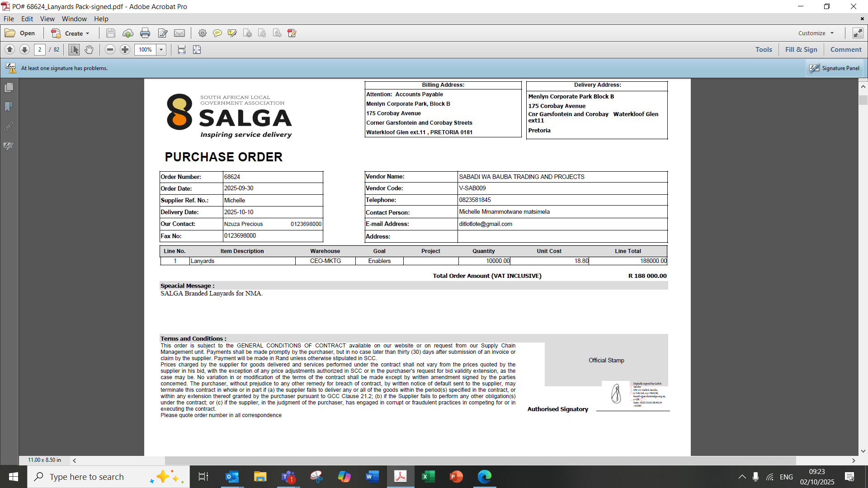The height and width of the screenshot is (488, 868).
Task: Click the Fit Width scrolling icon
Action: pyautogui.click(x=182, y=50)
